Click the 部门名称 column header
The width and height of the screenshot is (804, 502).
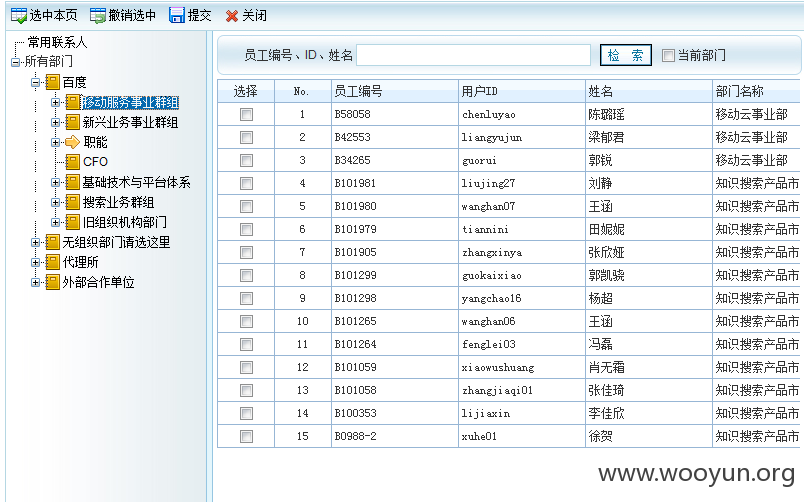(x=757, y=91)
